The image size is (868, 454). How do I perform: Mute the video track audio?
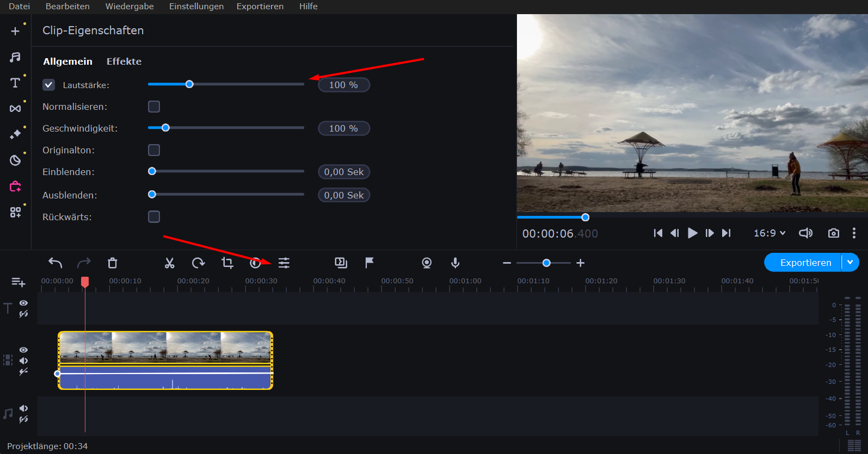click(x=23, y=360)
